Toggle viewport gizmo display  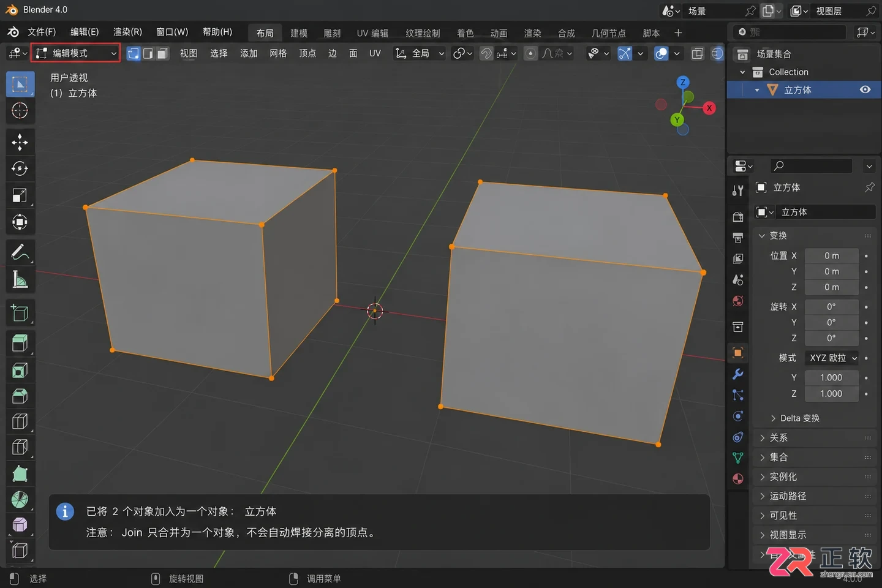[625, 54]
